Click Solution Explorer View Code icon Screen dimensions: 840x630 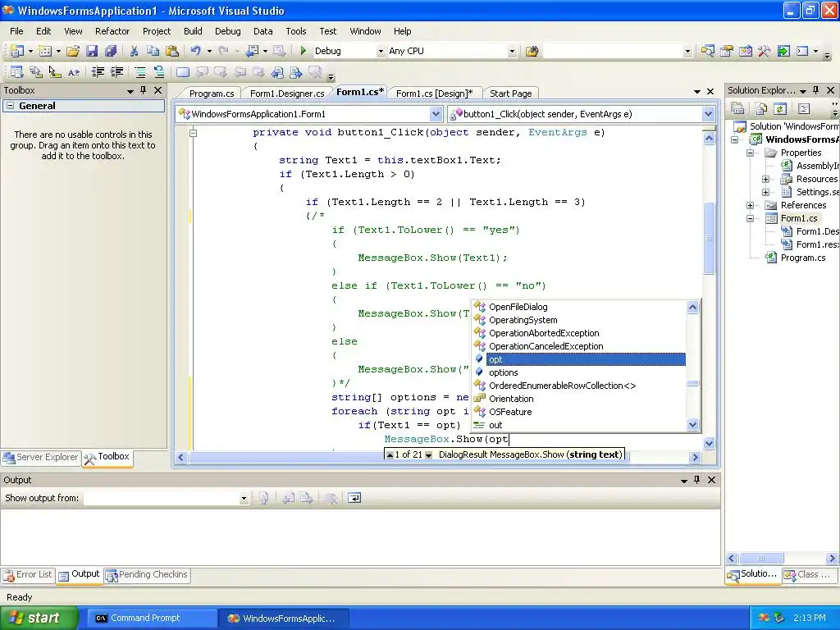point(804,109)
